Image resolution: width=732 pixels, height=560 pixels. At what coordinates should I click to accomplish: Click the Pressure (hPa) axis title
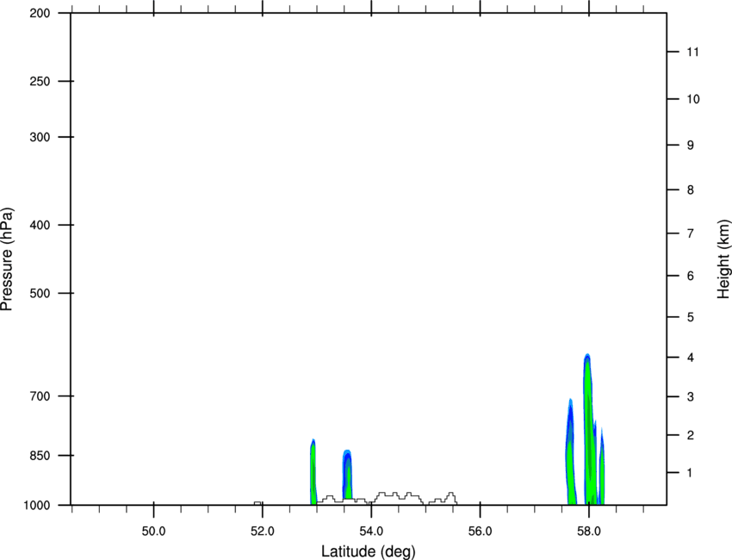[8, 259]
